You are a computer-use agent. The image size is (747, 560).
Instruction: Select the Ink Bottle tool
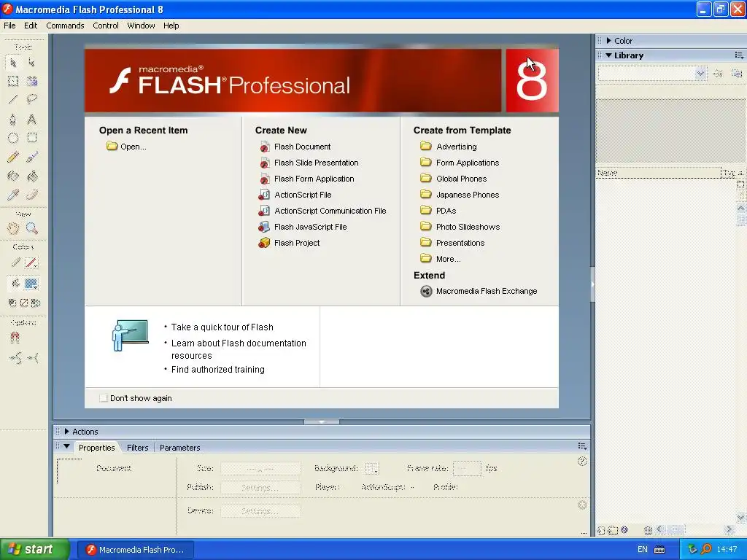click(13, 176)
